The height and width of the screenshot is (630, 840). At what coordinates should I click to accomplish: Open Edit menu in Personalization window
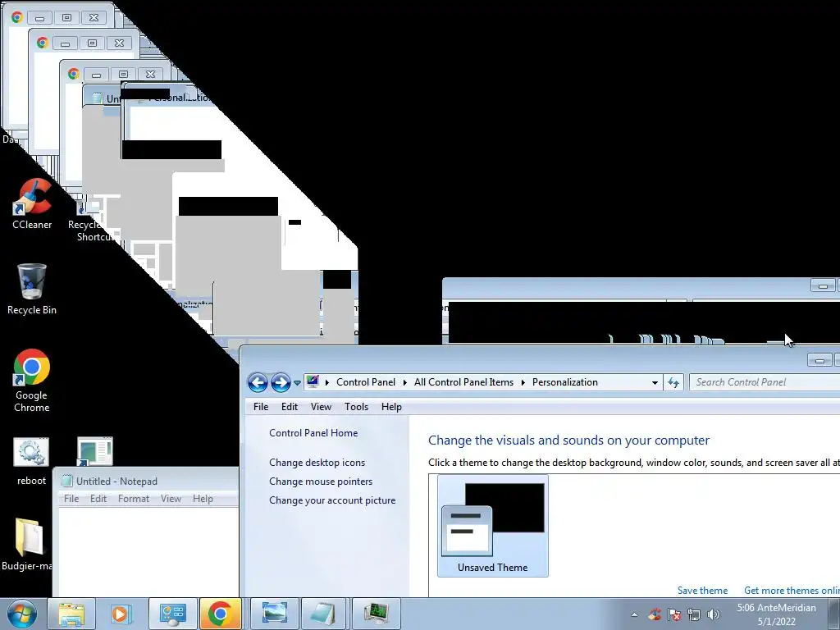click(290, 407)
